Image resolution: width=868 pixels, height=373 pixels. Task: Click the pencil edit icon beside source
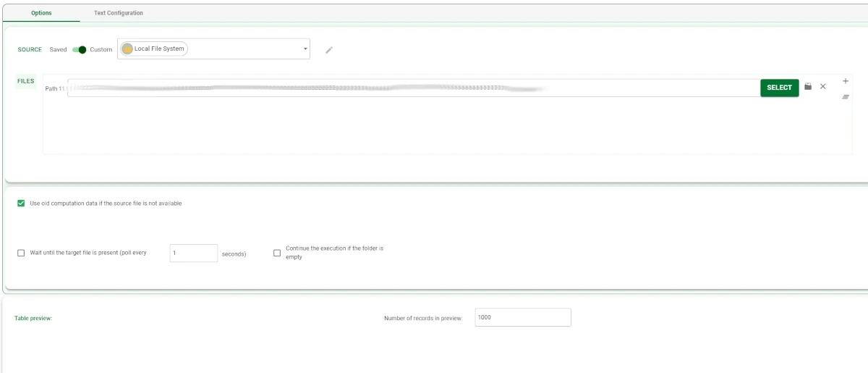[329, 50]
